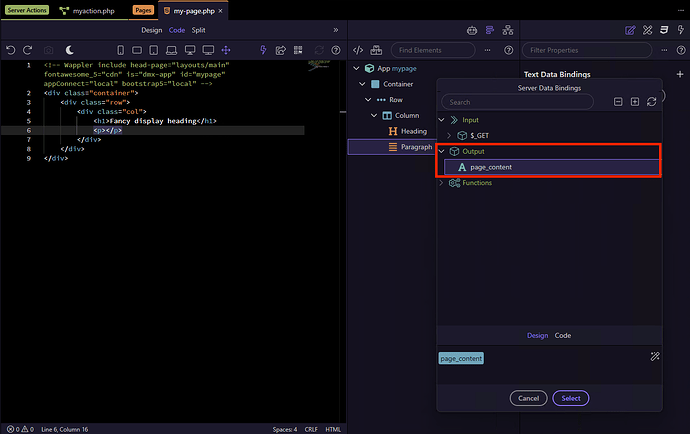The height and width of the screenshot is (434, 690).
Task: Click the purple fit-to-view arrows icon
Action: coord(226,50)
